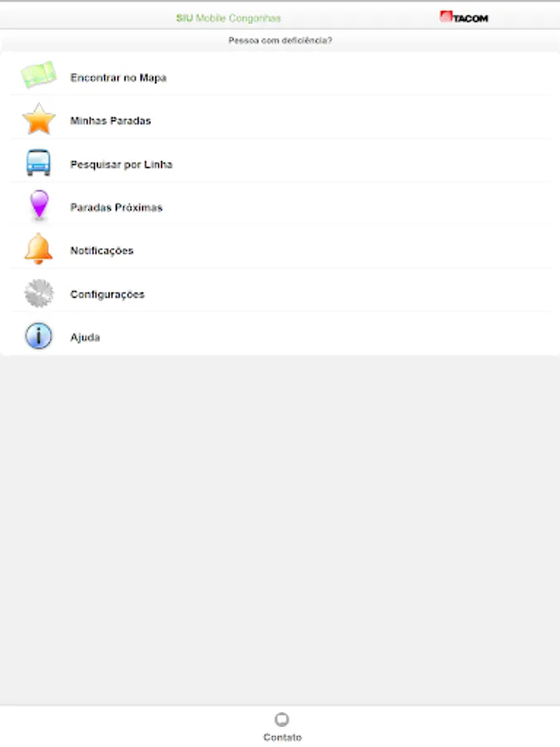Select the purple location pin icon
Viewport: 560px width, 747px height.
39,205
